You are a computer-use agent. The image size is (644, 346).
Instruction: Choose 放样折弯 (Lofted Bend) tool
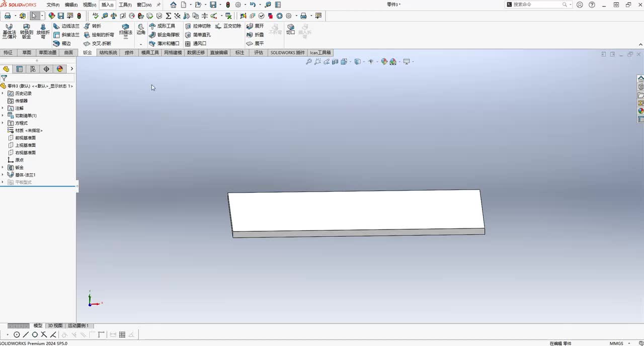coord(43,31)
